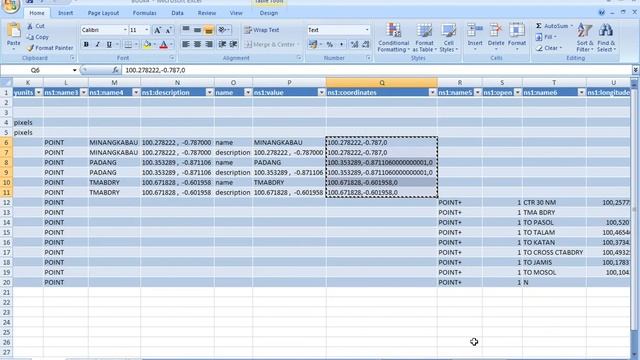
Task: Open the number format Text dropdown
Action: coord(367,30)
